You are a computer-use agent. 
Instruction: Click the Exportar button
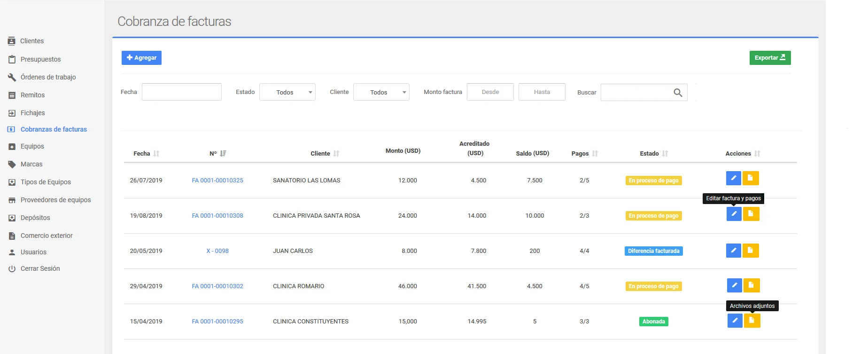[770, 58]
